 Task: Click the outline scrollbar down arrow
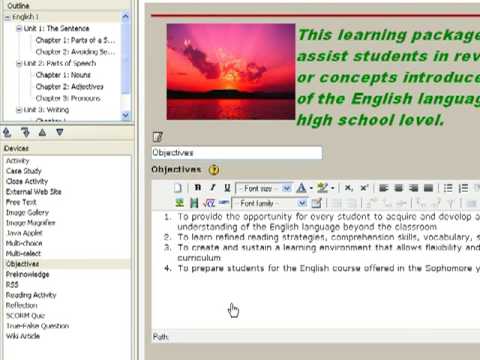pos(125,115)
